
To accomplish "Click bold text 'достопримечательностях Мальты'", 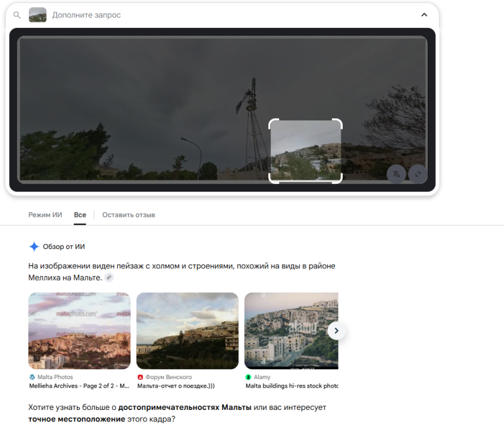I will [185, 407].
